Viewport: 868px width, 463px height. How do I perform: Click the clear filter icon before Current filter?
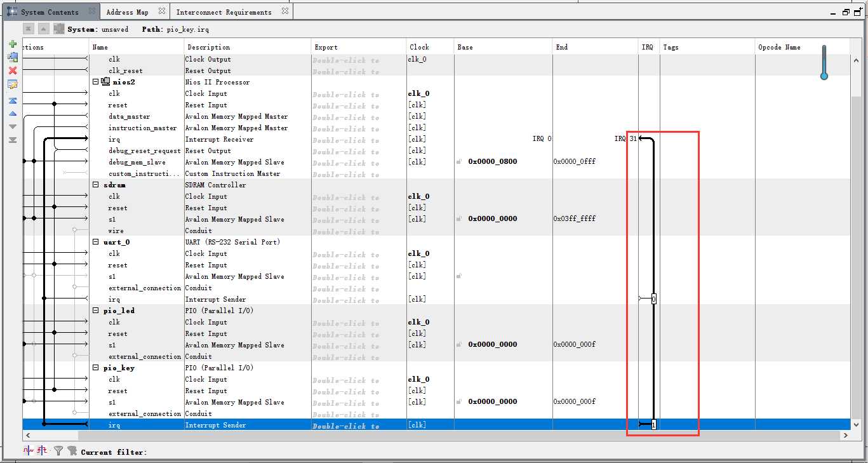[x=72, y=450]
